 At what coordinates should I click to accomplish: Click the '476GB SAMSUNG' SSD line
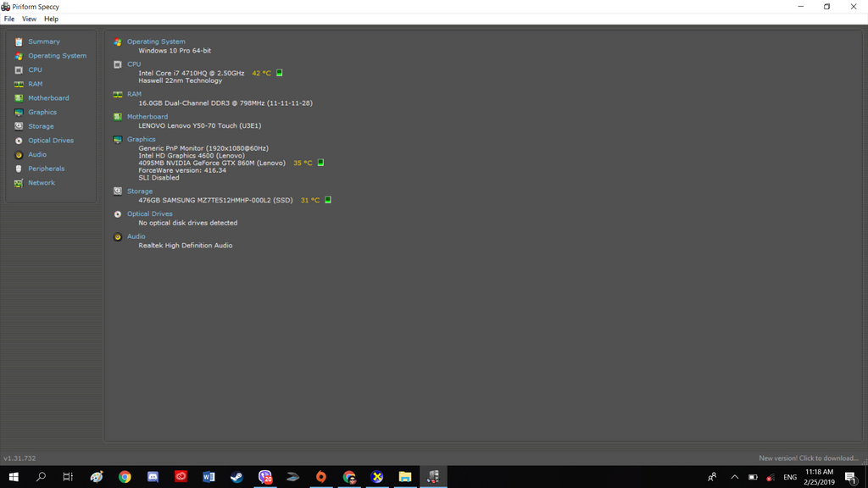215,200
